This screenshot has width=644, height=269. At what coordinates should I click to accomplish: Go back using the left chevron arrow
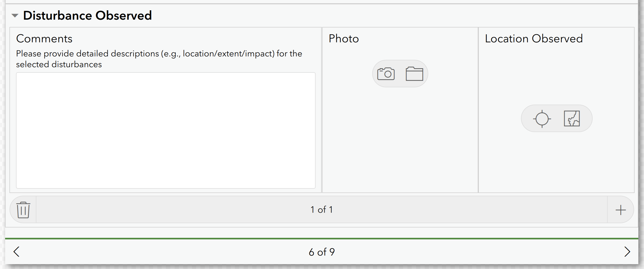16,251
